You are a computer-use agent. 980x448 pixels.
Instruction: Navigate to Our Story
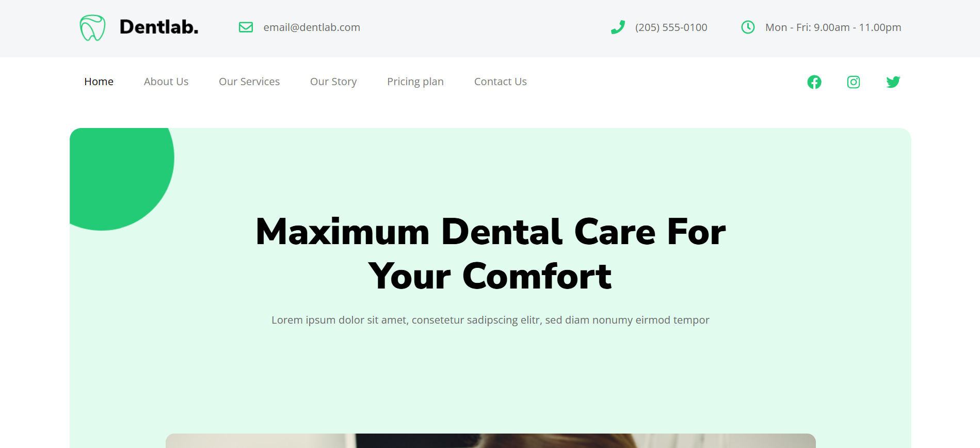(x=333, y=82)
